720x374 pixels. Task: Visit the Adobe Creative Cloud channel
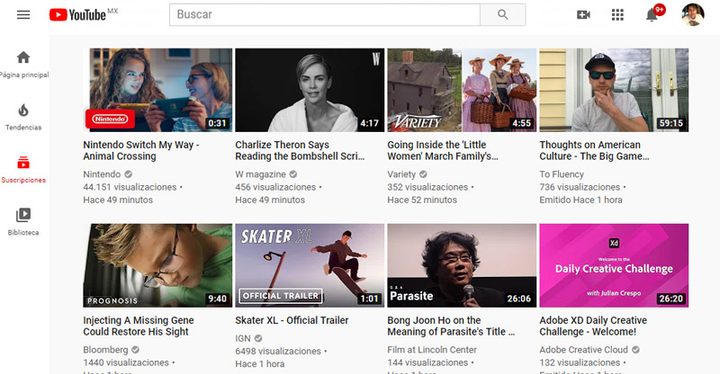pyautogui.click(x=584, y=350)
